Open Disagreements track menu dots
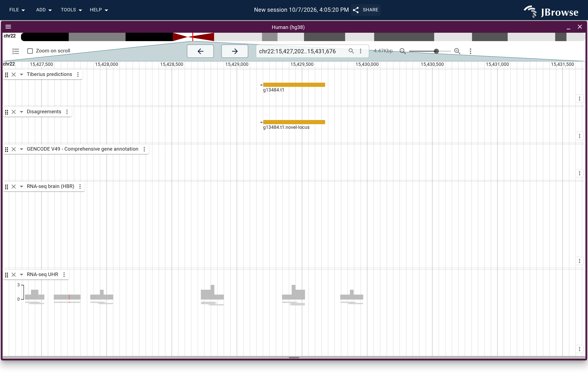The height and width of the screenshot is (386, 588). tap(67, 112)
